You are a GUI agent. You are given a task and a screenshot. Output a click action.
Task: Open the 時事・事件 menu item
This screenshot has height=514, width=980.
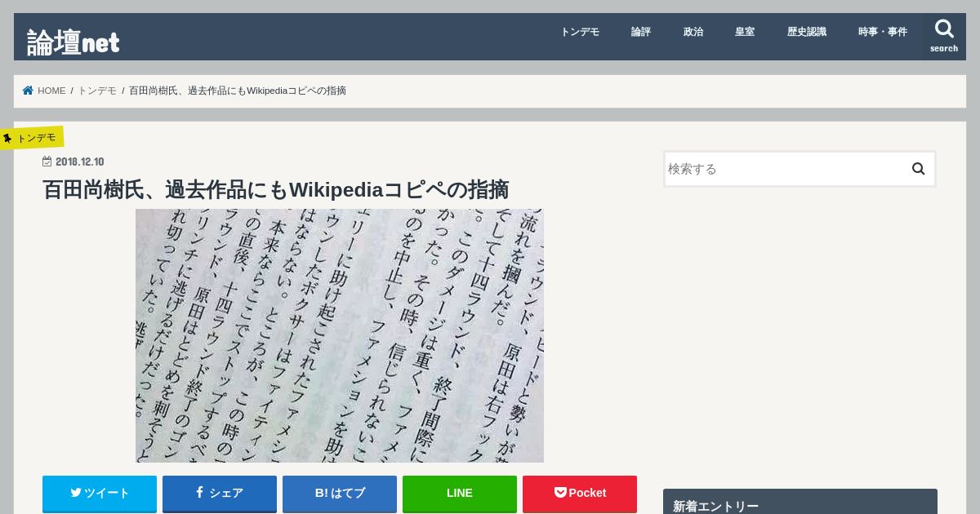coord(883,32)
